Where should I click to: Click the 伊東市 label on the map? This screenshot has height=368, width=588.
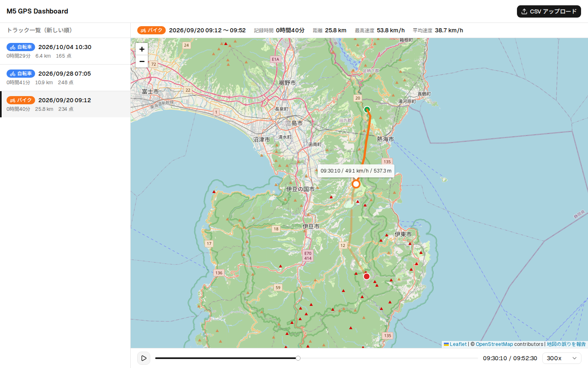403,234
